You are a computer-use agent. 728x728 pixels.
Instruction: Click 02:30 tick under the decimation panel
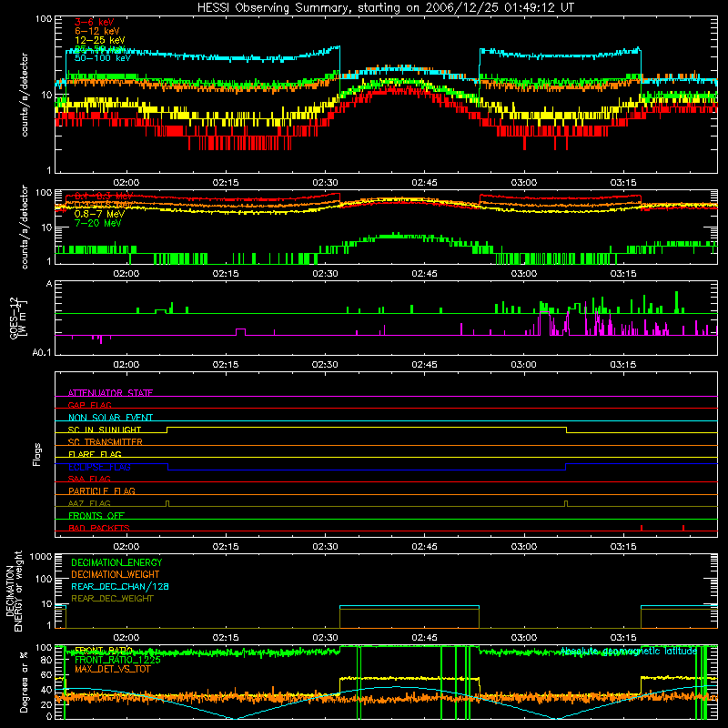click(x=325, y=638)
